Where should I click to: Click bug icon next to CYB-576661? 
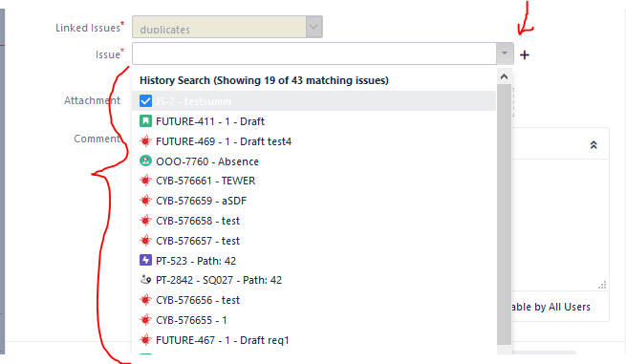(145, 181)
